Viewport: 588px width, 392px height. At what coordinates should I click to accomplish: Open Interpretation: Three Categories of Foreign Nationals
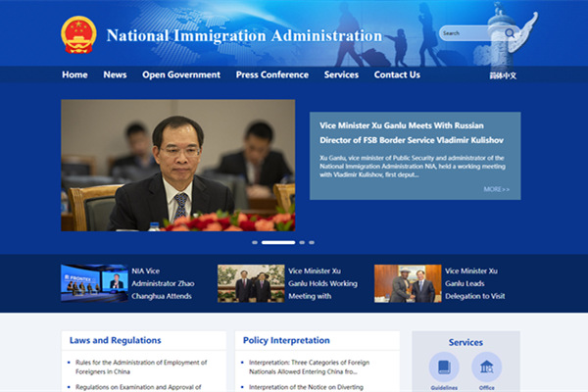point(309,367)
